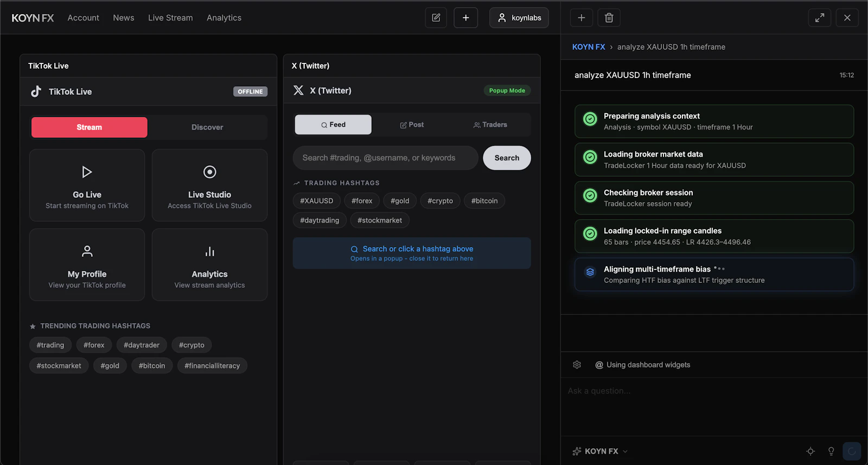Click the green check on Preparing analysis context

590,119
